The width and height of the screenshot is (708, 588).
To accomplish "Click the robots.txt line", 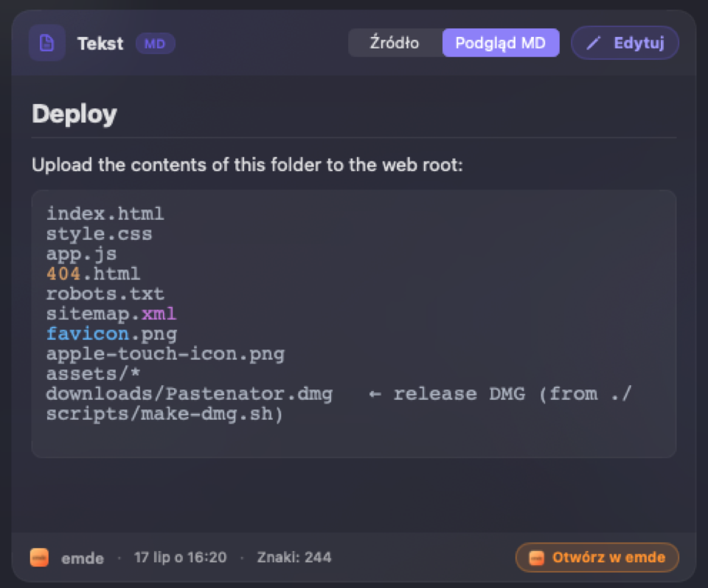I will (105, 294).
